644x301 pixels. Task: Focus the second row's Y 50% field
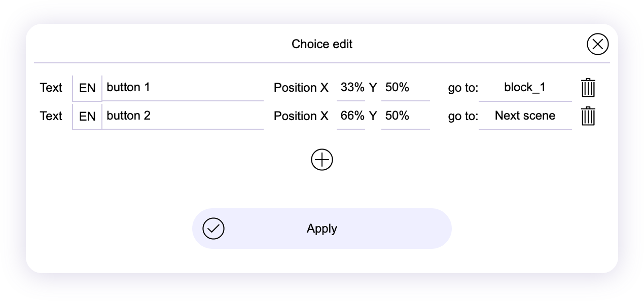[x=405, y=116]
